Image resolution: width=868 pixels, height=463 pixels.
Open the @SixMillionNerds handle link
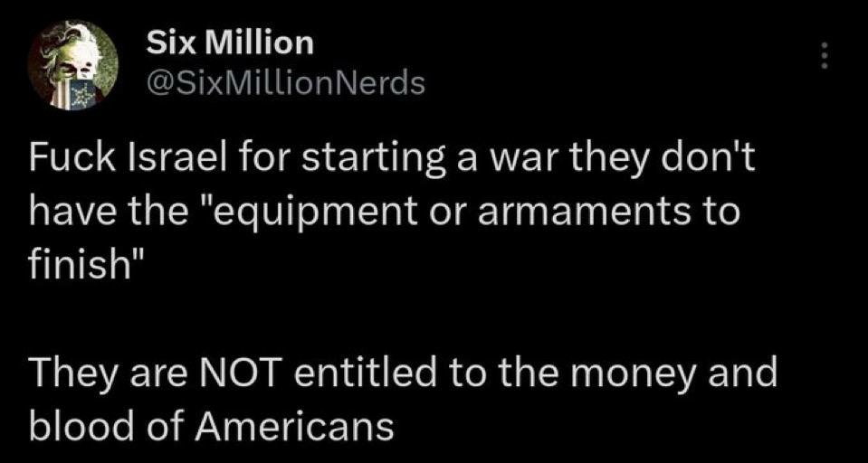pos(285,83)
